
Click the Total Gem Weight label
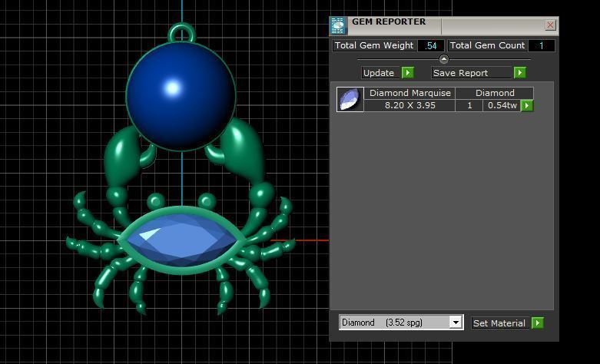[x=374, y=45]
